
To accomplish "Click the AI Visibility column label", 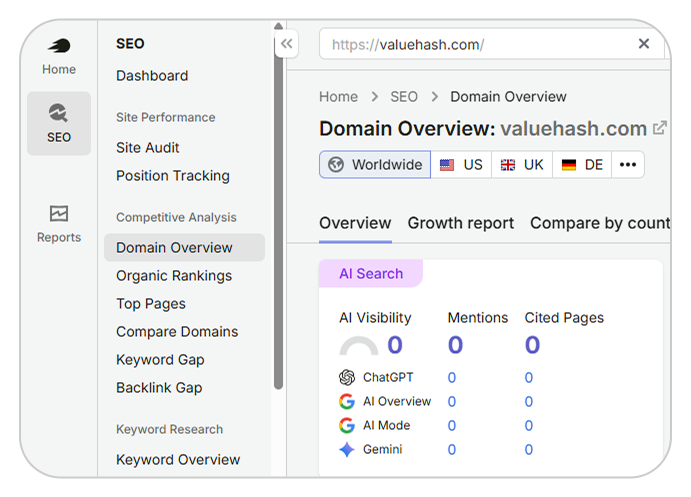I will (375, 318).
